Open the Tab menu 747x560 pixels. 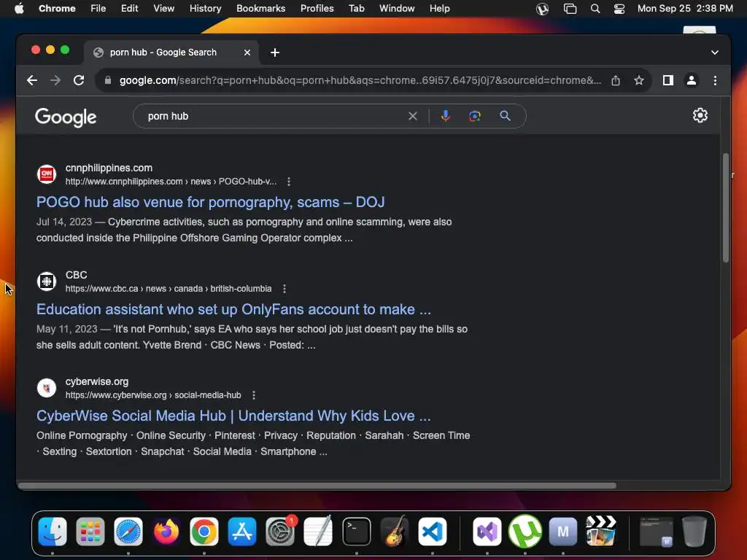356,9
